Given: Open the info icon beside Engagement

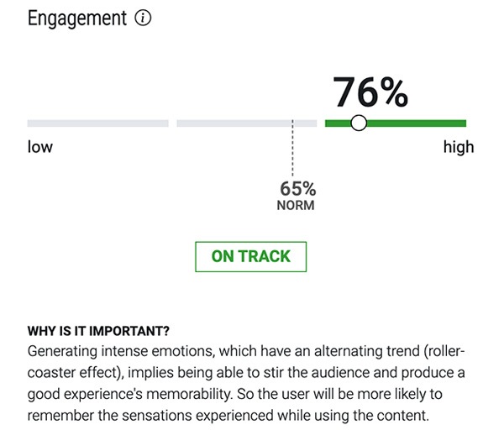Looking at the screenshot, I should click(x=143, y=18).
